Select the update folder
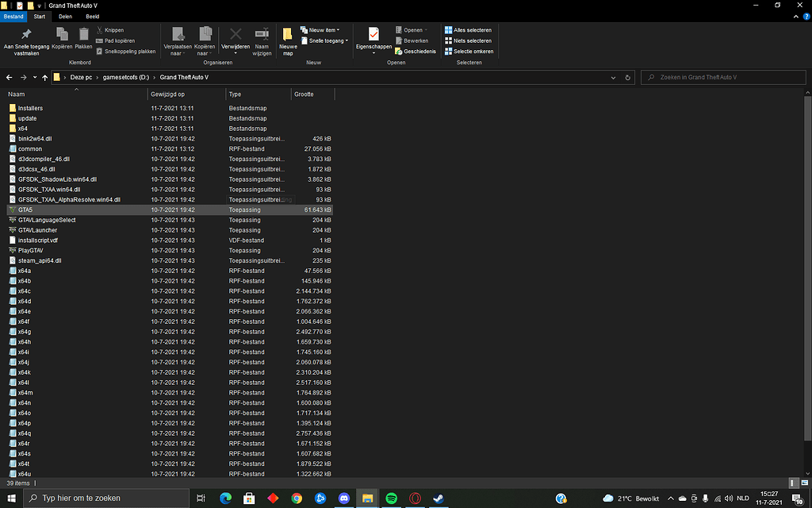 (170, 118)
